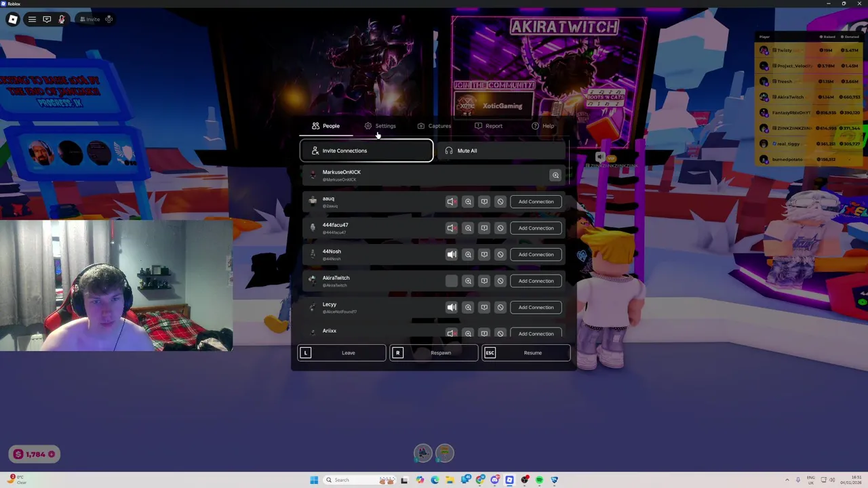Mute player Lecyy speaker icon
The height and width of the screenshot is (488, 868).
coord(451,307)
